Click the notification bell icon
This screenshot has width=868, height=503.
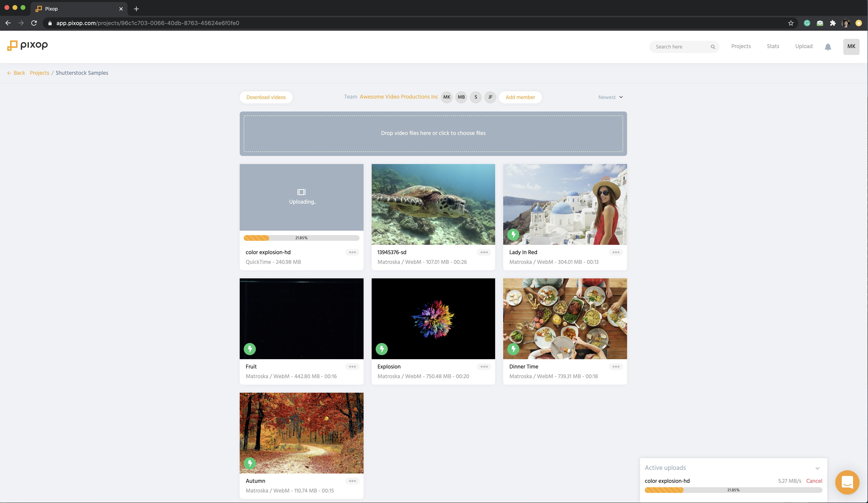coord(828,47)
